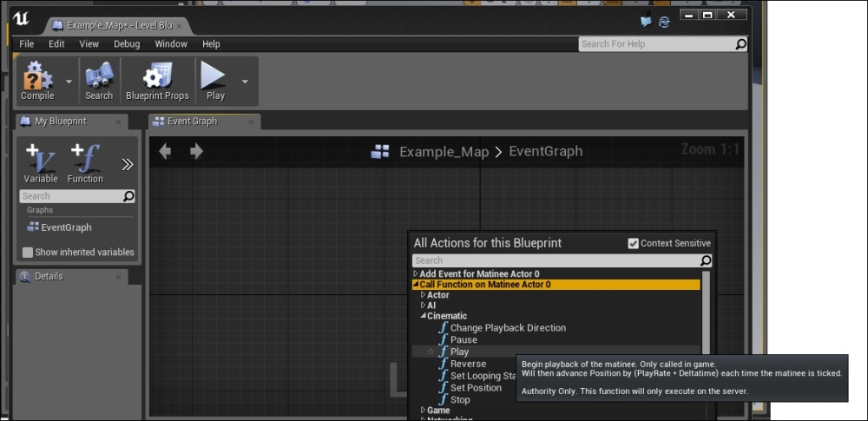Click the magnifier in My Blueprint search
This screenshot has height=421, width=868.
pyautogui.click(x=128, y=196)
